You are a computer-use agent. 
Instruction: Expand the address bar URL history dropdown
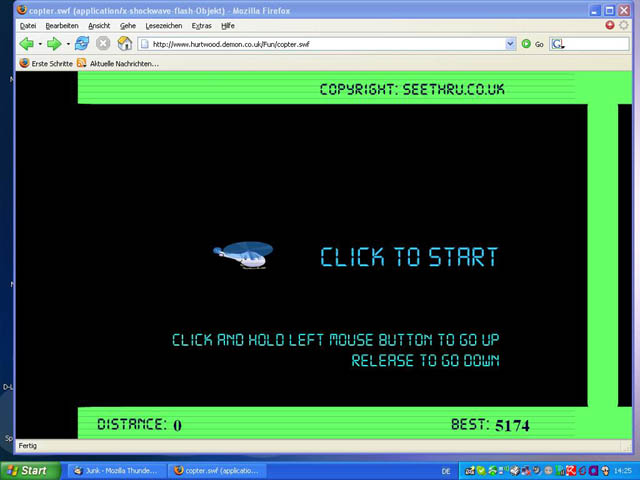(510, 44)
